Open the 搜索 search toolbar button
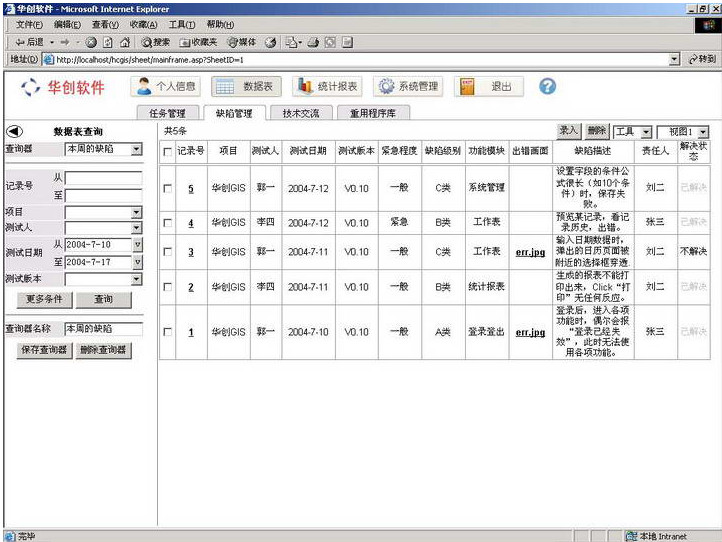This screenshot has height=542, width=722. click(x=156, y=42)
